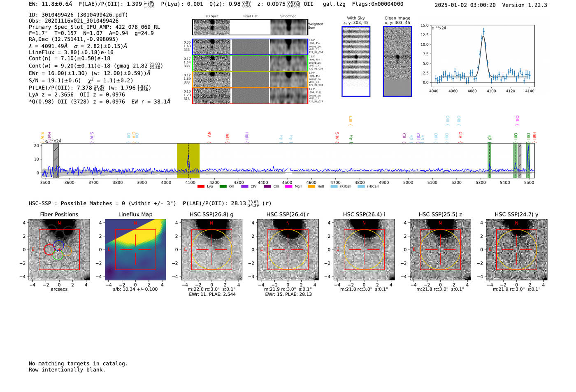Click the green OII legend swatch
The image size is (576, 392).
coord(223,186)
